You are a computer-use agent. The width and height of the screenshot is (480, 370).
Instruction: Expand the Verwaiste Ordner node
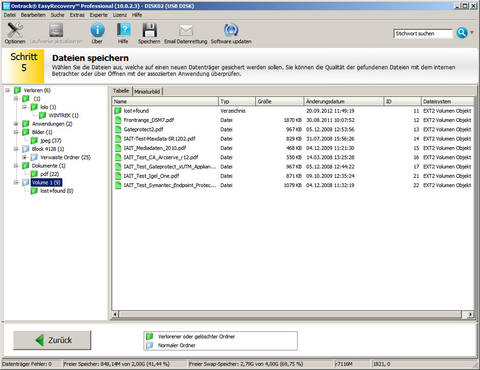click(x=24, y=157)
